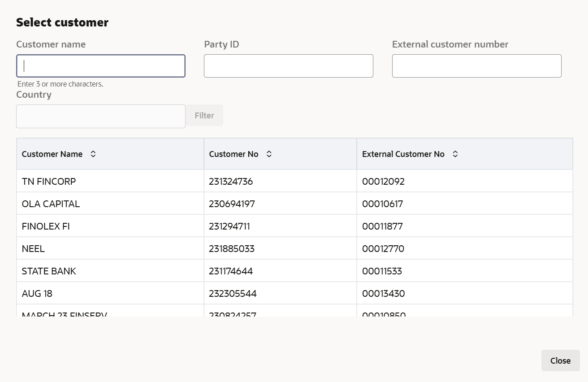Viewport: 588px width, 382px height.
Task: Click the Customer No sort icon
Action: click(269, 154)
